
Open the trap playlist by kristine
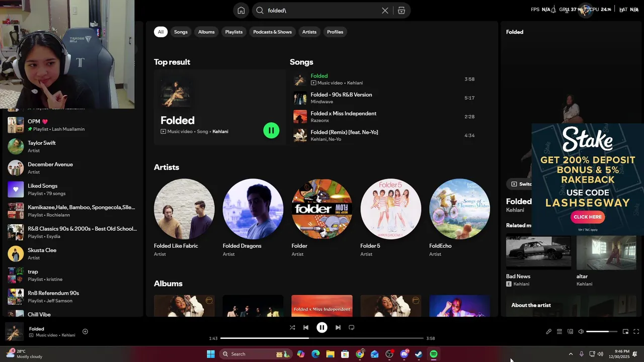(x=73, y=275)
